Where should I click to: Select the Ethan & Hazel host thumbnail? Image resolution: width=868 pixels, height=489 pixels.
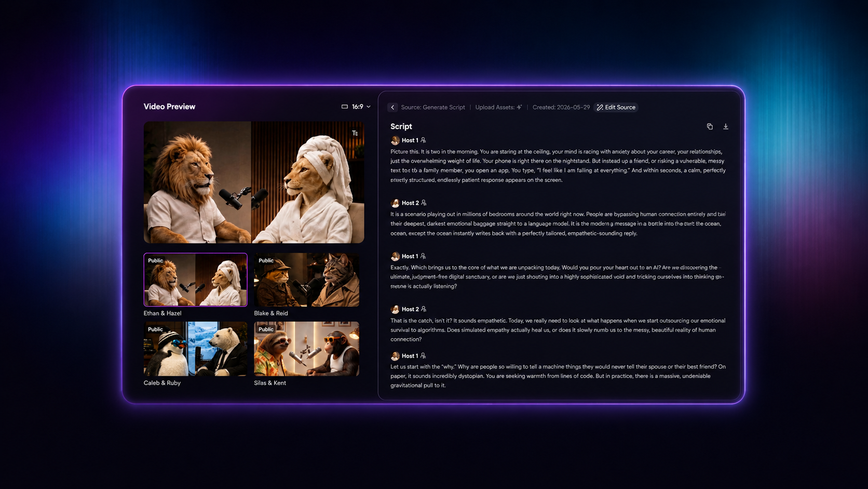(x=195, y=280)
